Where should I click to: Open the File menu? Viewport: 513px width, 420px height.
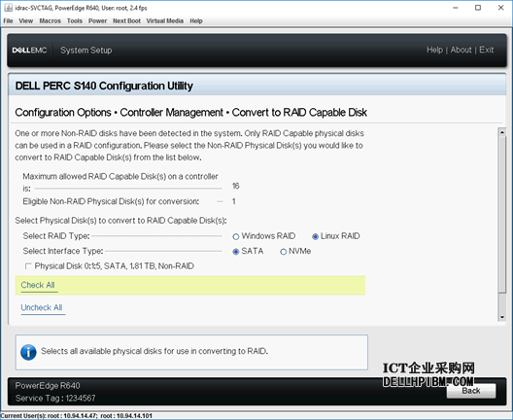(8, 21)
